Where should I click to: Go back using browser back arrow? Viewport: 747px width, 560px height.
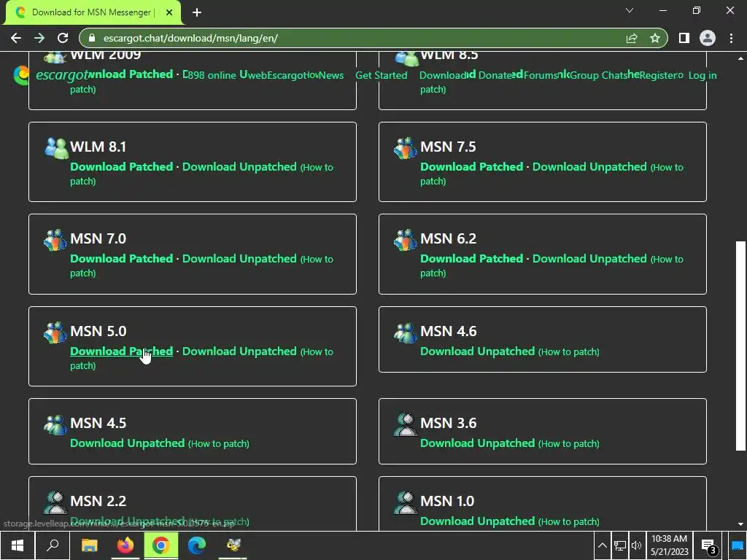click(x=16, y=38)
